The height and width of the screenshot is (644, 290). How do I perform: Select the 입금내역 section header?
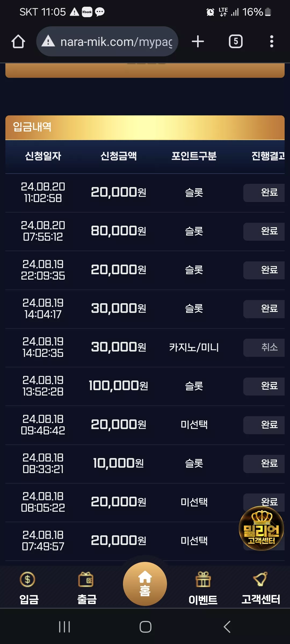pyautogui.click(x=145, y=127)
